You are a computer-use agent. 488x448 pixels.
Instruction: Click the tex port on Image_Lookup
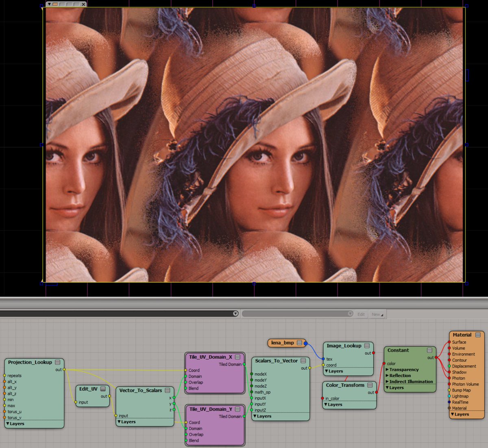click(x=323, y=359)
